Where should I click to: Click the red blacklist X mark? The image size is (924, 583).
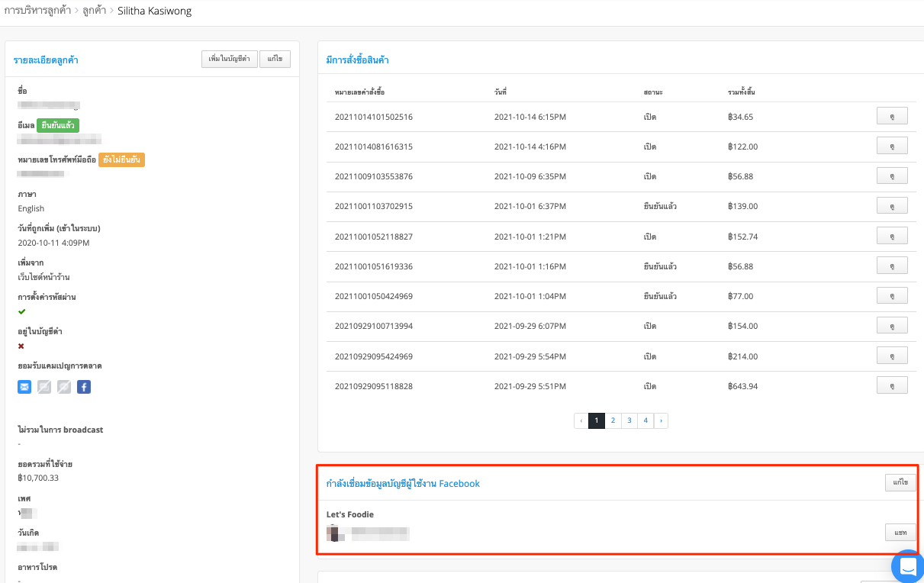coord(21,346)
